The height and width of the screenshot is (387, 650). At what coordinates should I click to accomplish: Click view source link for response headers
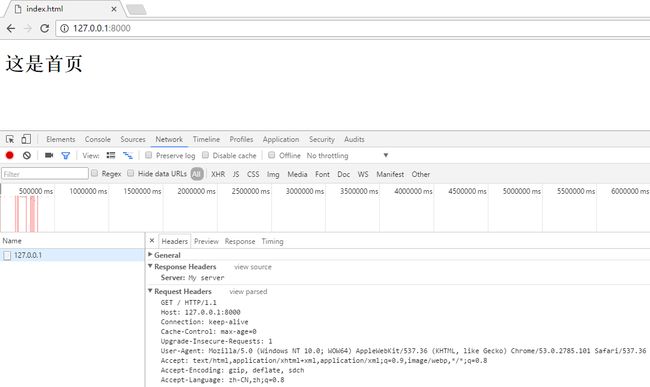pos(253,267)
